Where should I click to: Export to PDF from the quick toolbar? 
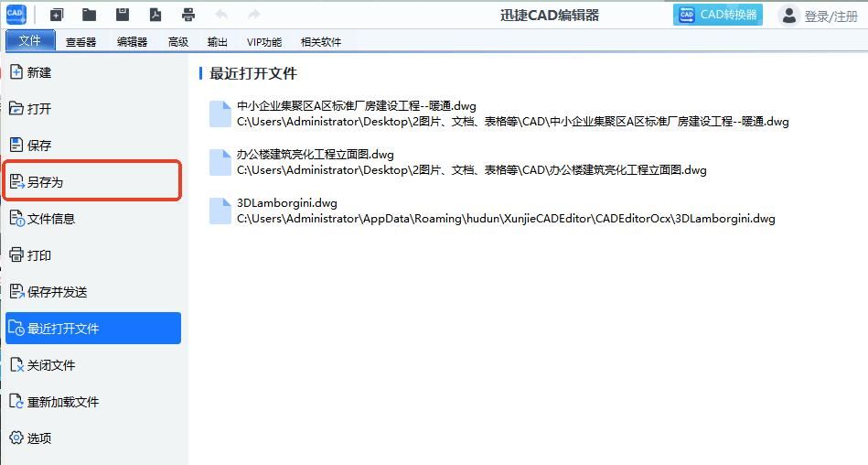click(x=155, y=15)
